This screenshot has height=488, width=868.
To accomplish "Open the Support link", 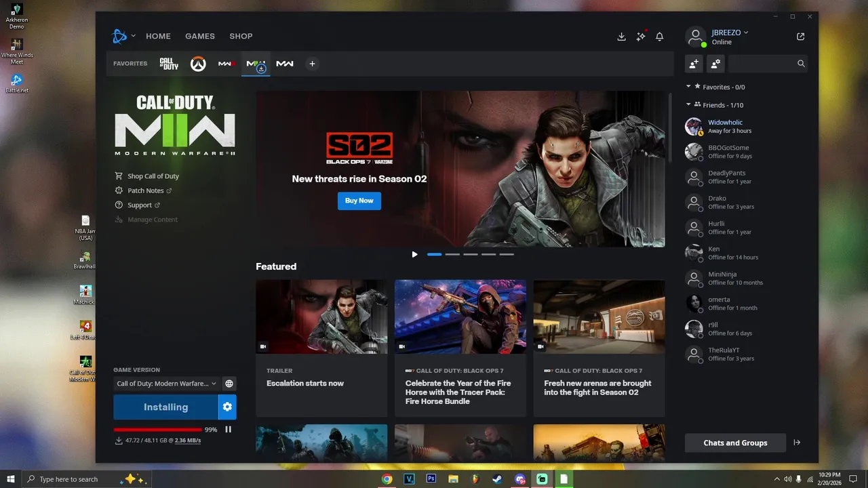I will point(138,205).
